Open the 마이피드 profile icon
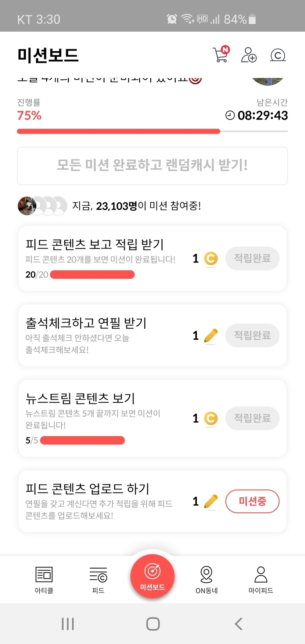 [261, 579]
